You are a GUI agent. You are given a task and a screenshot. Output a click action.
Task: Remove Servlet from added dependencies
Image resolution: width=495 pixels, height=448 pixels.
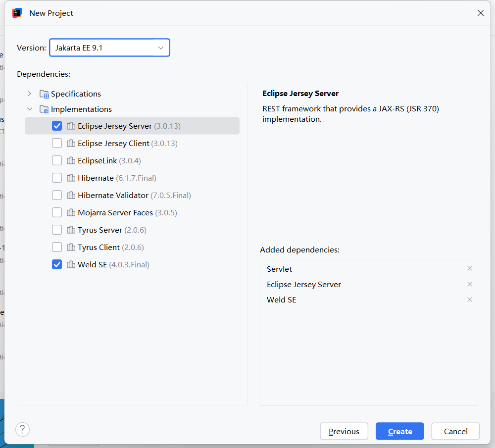470,269
